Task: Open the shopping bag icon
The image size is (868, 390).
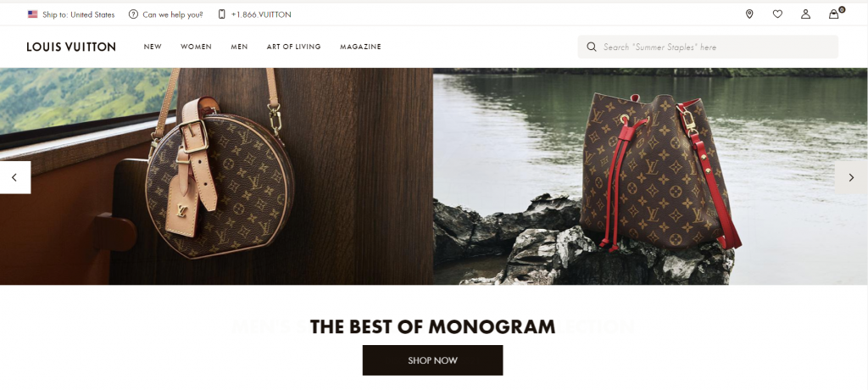Action: (x=834, y=14)
